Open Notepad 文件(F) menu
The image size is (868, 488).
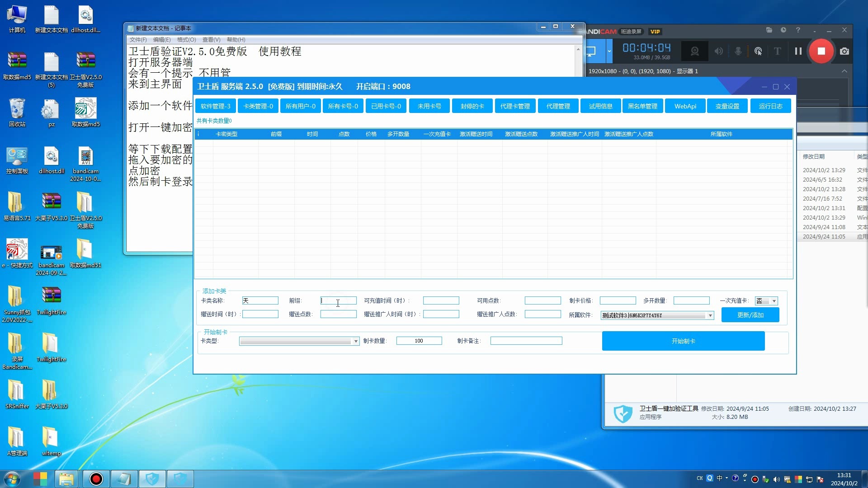(138, 40)
